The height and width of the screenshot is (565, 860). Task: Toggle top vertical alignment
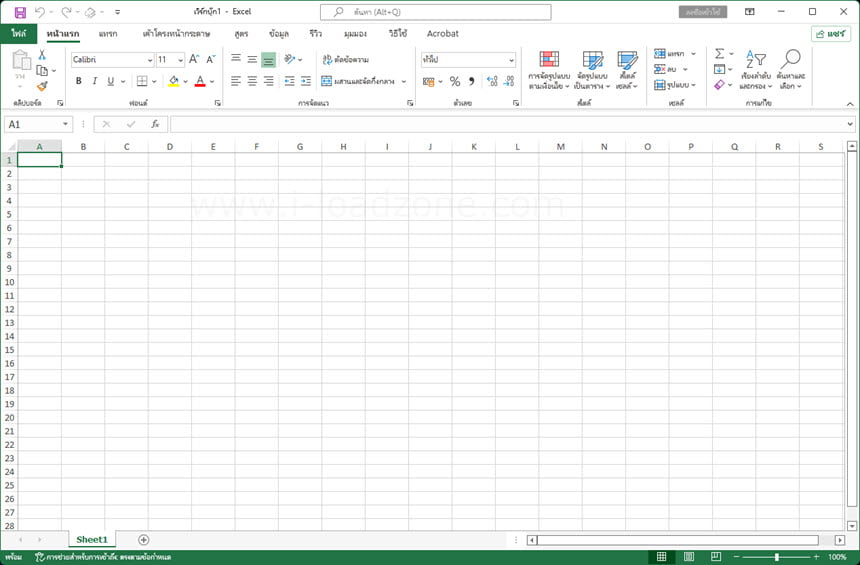tap(236, 59)
